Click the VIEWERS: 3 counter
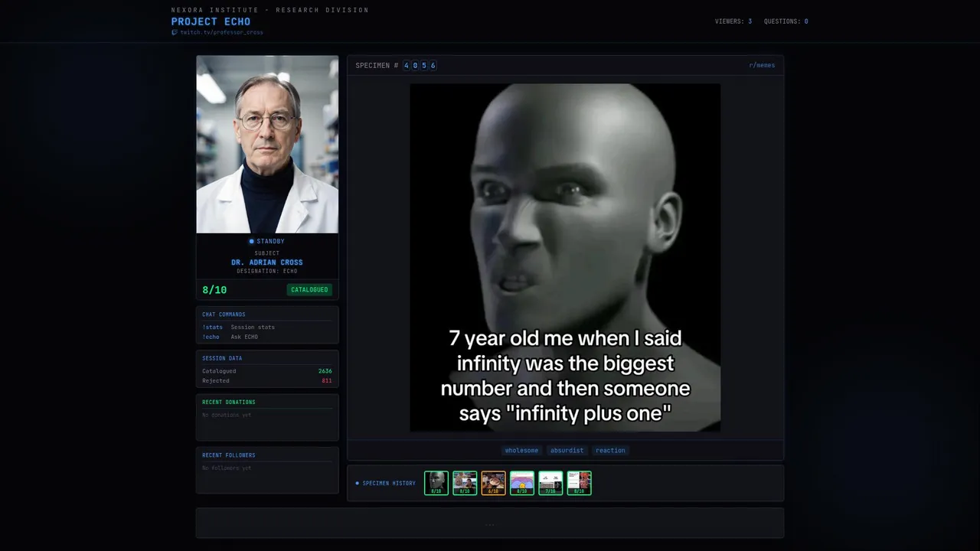Viewport: 980px width, 551px height. (x=733, y=21)
